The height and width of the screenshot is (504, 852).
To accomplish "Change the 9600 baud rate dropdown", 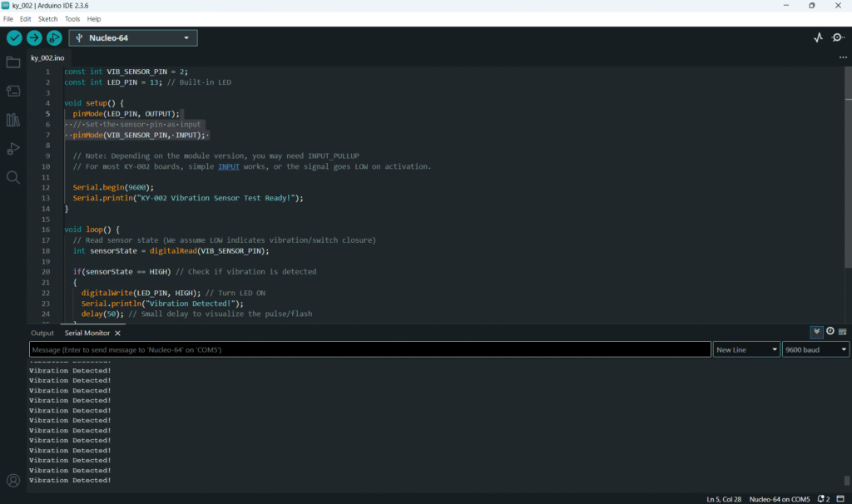I will click(x=815, y=350).
